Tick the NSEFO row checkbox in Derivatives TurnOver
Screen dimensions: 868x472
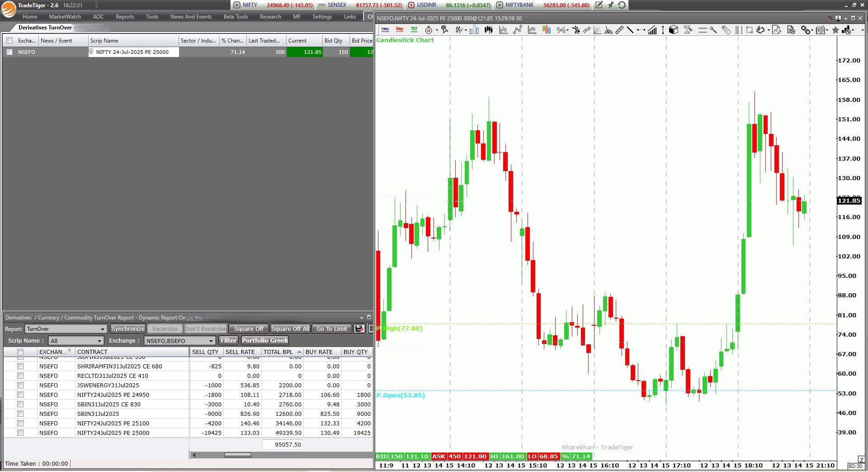coord(9,52)
